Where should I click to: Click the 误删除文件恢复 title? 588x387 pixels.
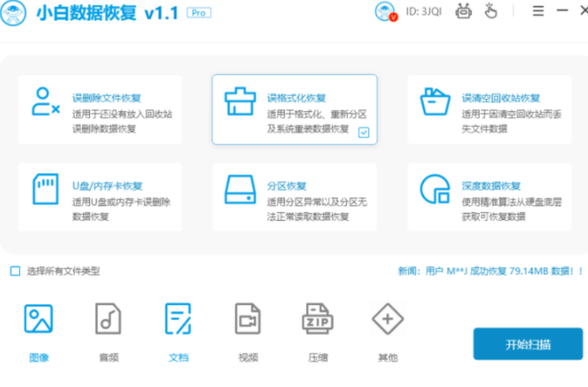pos(107,98)
